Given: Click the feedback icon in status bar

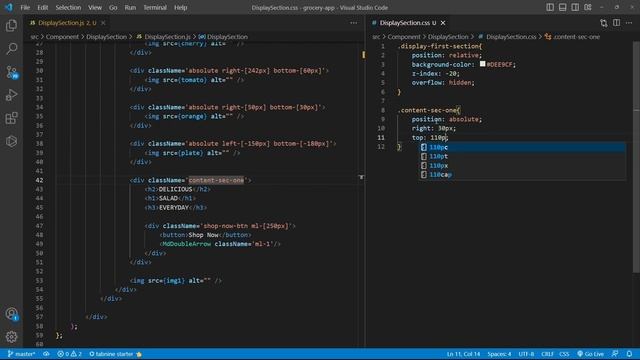Looking at the screenshot, I should pos(615,354).
